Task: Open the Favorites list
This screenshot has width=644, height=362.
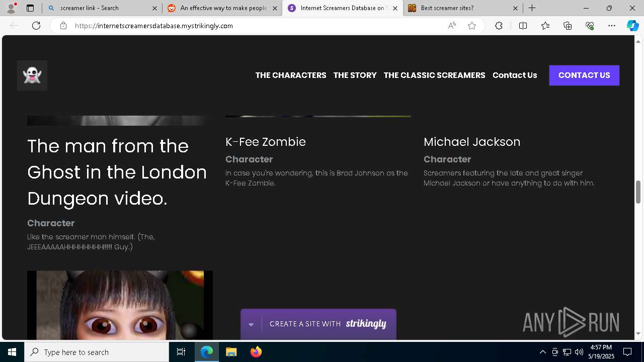Action: 545,26
